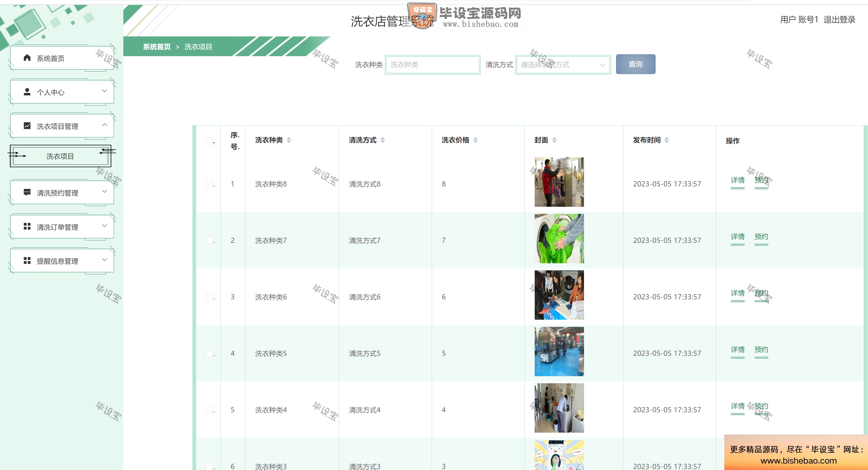The width and height of the screenshot is (868, 470).
Task: Click the 用户 账号1 account label
Action: (x=799, y=19)
